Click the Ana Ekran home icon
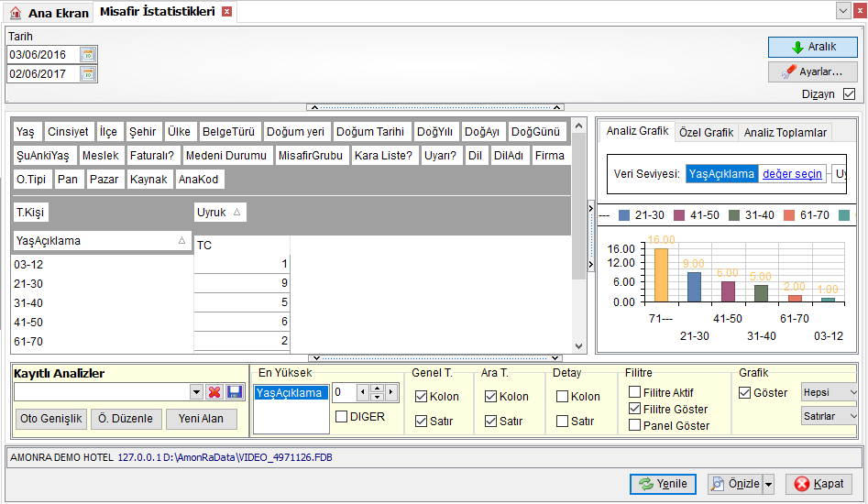This screenshot has height=504, width=868. [16, 13]
